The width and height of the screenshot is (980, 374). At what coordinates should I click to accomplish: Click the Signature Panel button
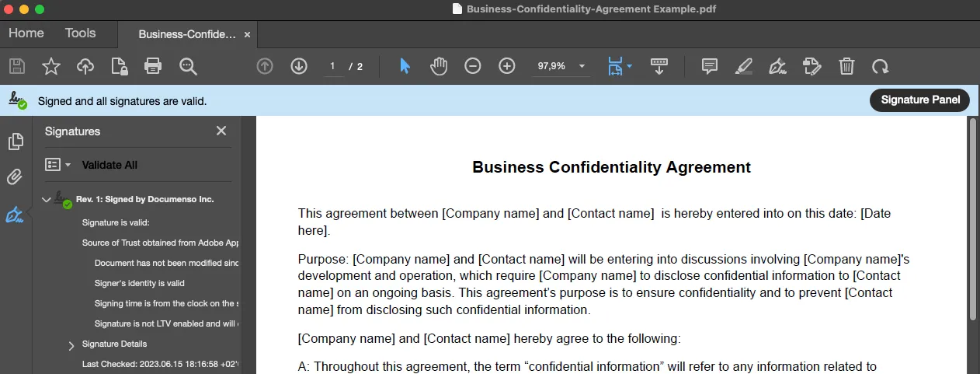point(919,100)
